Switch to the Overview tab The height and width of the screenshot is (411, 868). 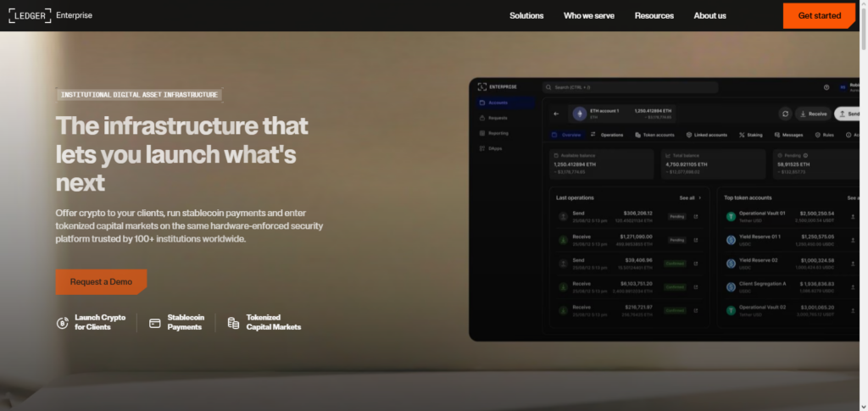(567, 135)
